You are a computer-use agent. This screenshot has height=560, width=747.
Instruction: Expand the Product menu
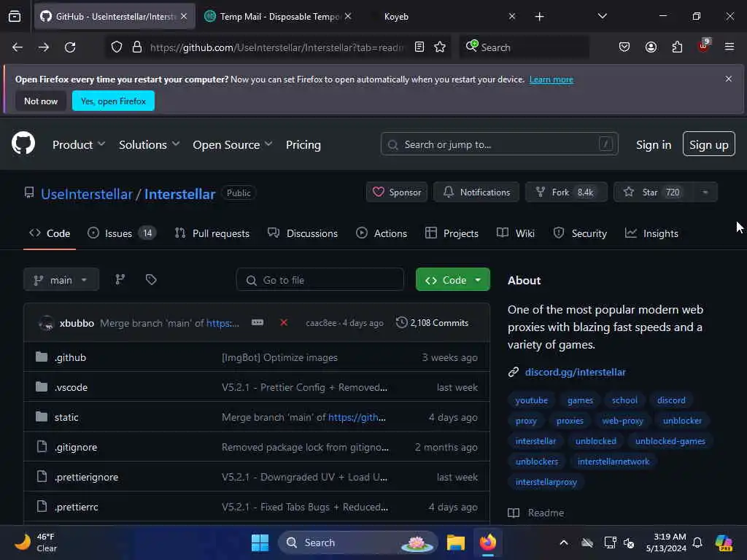pos(79,145)
